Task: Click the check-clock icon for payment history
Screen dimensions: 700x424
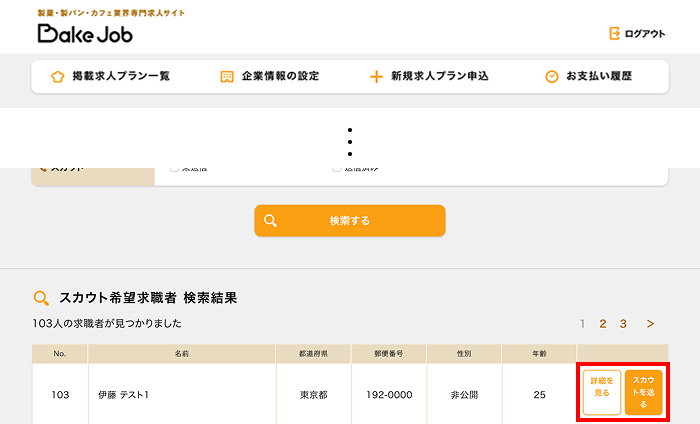Action: coord(551,77)
